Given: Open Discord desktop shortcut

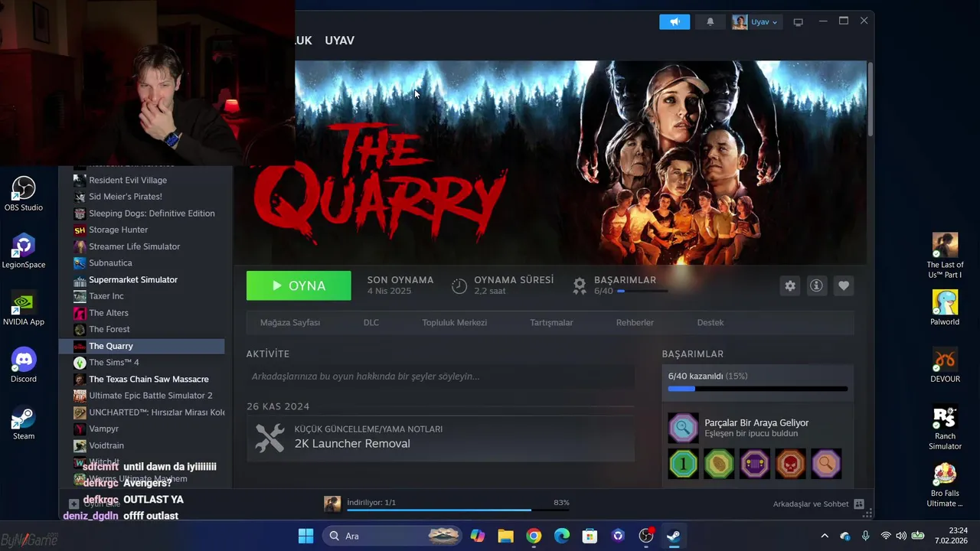Looking at the screenshot, I should [x=24, y=365].
